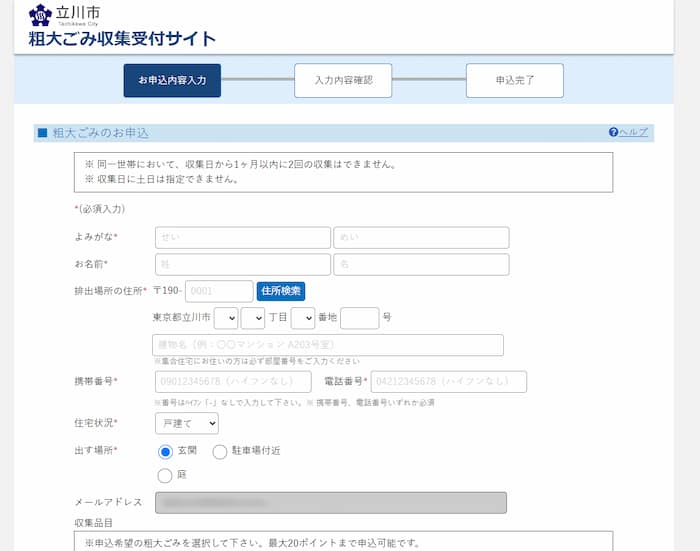Expand the first town dropdown after 東京都立川市
Viewport: 700px width, 551px height.
pos(226,318)
